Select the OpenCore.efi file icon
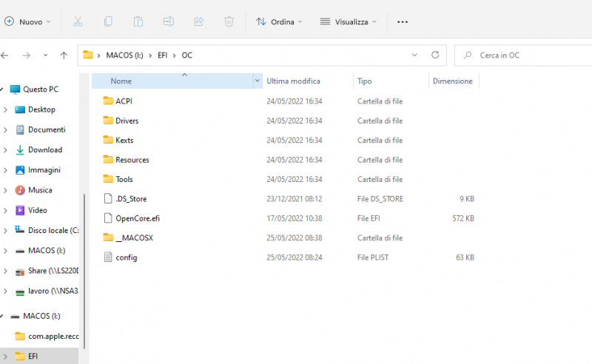 click(x=108, y=218)
